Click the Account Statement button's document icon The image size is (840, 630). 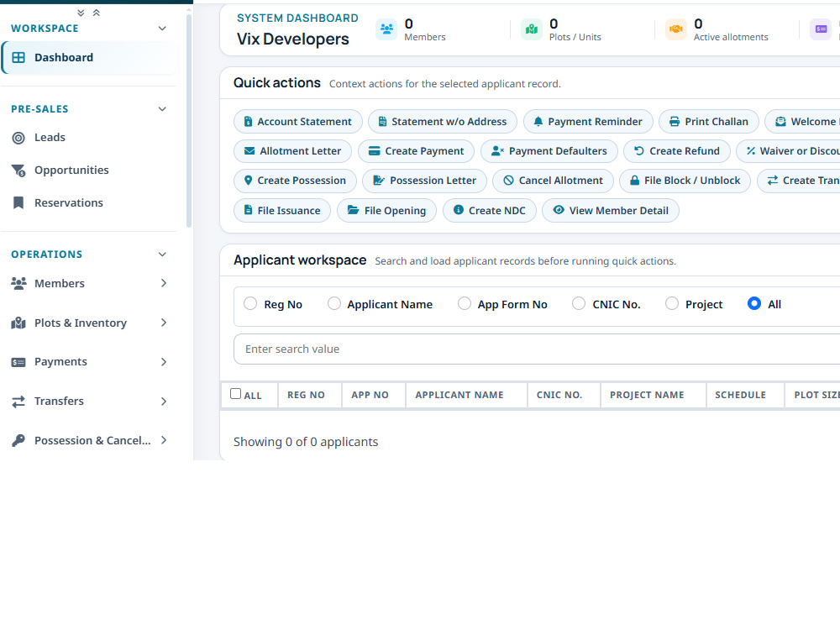pyautogui.click(x=248, y=122)
